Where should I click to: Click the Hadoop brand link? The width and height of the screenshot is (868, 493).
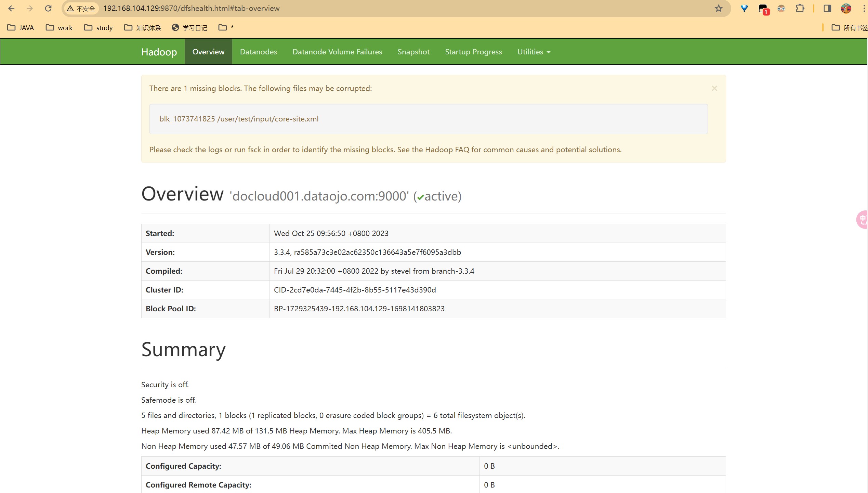[x=159, y=52]
